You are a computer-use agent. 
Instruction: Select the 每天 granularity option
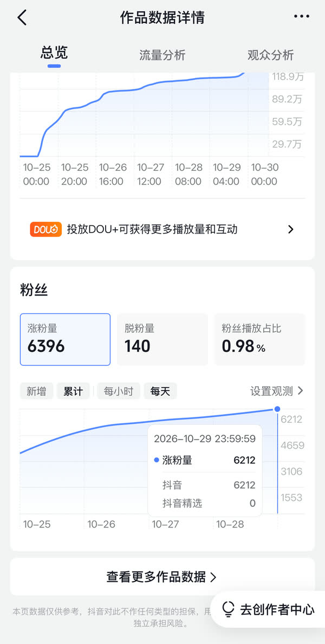160,391
